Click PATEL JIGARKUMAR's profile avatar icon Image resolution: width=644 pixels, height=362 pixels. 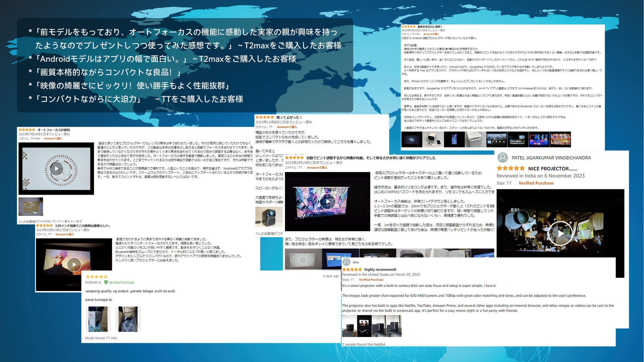[502, 158]
